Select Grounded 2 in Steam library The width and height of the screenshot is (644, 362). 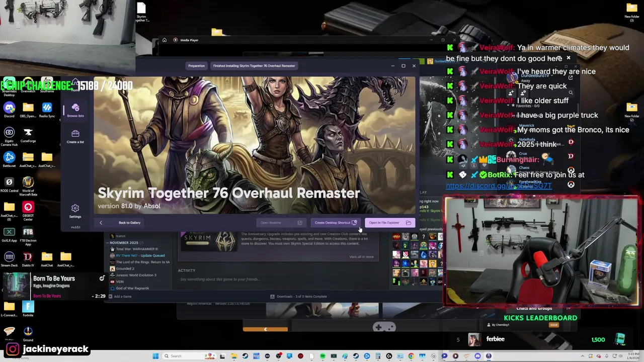point(122,268)
